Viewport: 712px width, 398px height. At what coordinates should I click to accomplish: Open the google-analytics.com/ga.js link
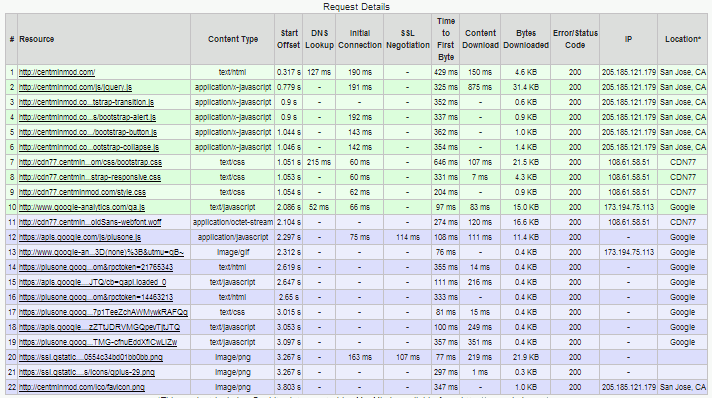[82, 207]
